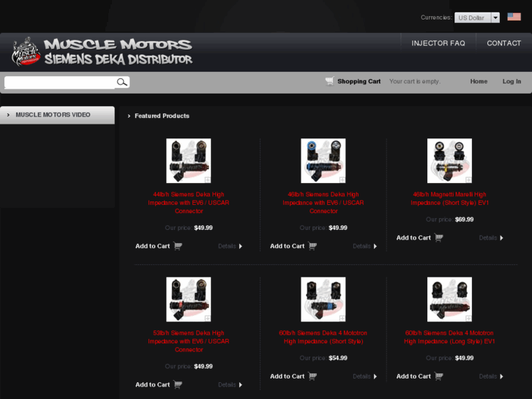
Task: Open 46lb/h Magnetti Marelli title link
Action: pyautogui.click(x=449, y=198)
